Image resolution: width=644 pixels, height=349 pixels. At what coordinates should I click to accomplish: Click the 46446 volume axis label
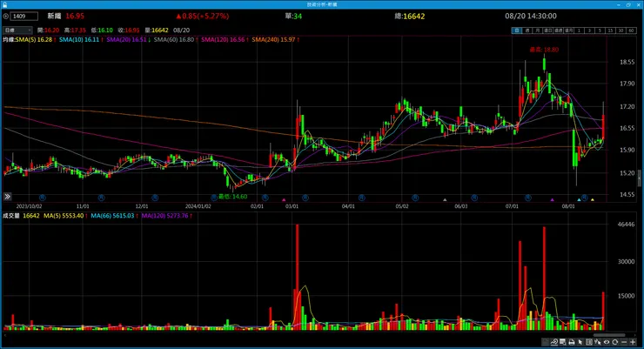[626, 225]
